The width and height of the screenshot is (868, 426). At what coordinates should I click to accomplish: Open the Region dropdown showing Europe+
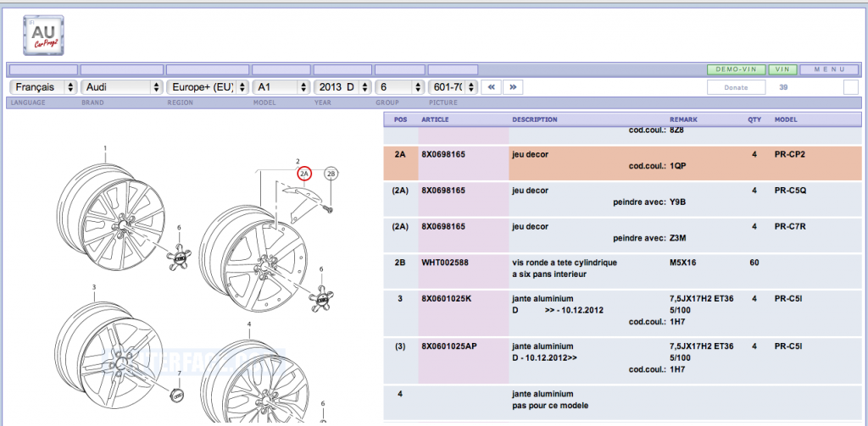pyautogui.click(x=207, y=86)
